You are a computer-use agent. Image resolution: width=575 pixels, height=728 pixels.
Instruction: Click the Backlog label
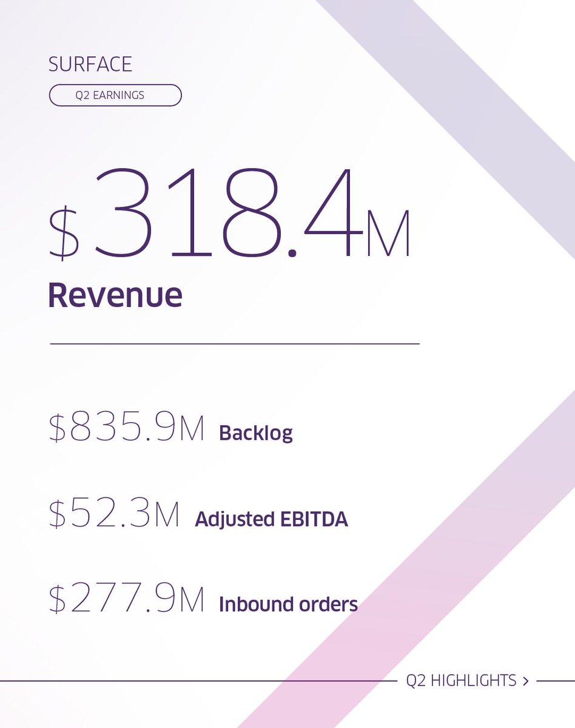[255, 433]
